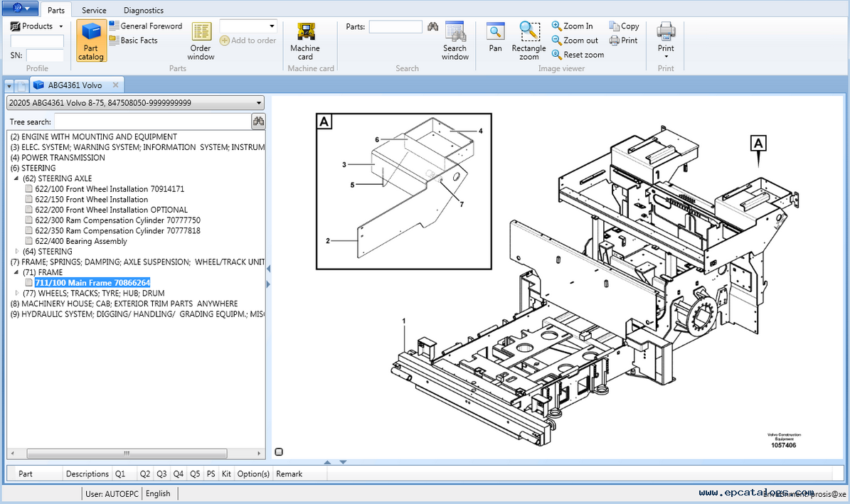Click the Products profile input field
850x504 pixels.
[37, 41]
